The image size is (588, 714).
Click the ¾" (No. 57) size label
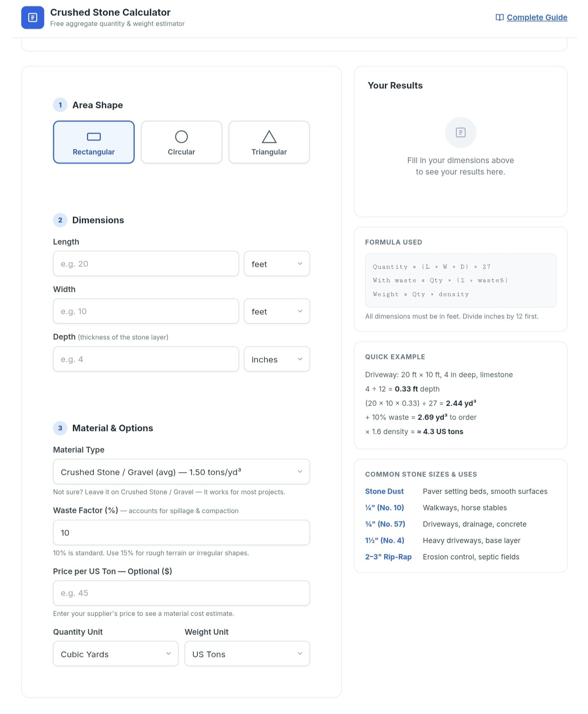[385, 524]
